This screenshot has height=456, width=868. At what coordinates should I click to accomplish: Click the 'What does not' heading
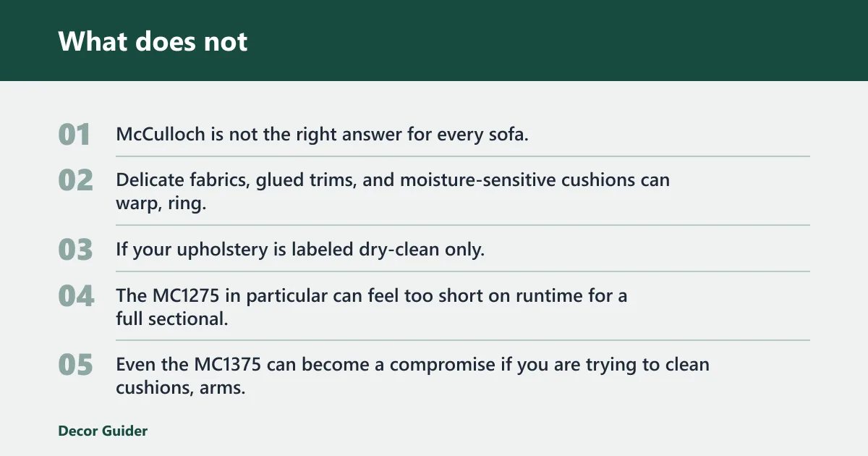point(153,41)
